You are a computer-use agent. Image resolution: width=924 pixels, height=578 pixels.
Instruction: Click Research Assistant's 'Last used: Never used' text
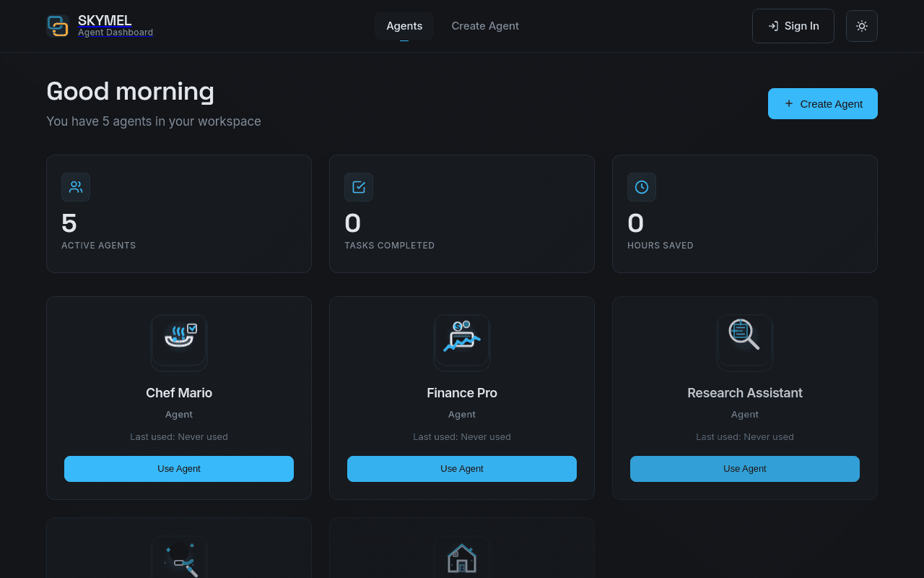pyautogui.click(x=745, y=437)
